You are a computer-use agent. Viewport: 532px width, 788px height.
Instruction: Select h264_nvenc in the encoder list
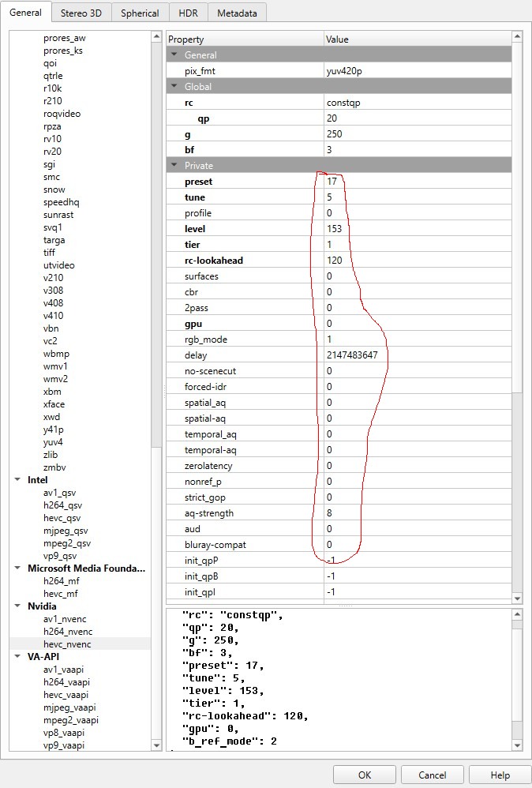67,632
